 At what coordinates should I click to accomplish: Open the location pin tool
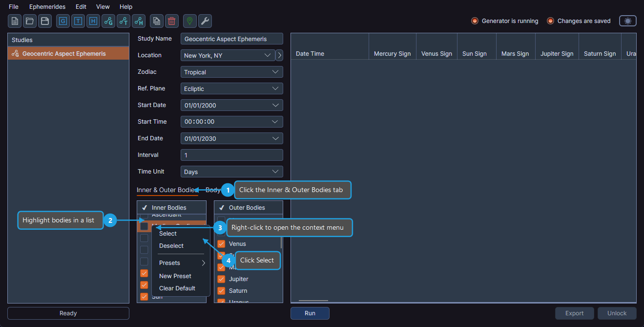point(189,21)
